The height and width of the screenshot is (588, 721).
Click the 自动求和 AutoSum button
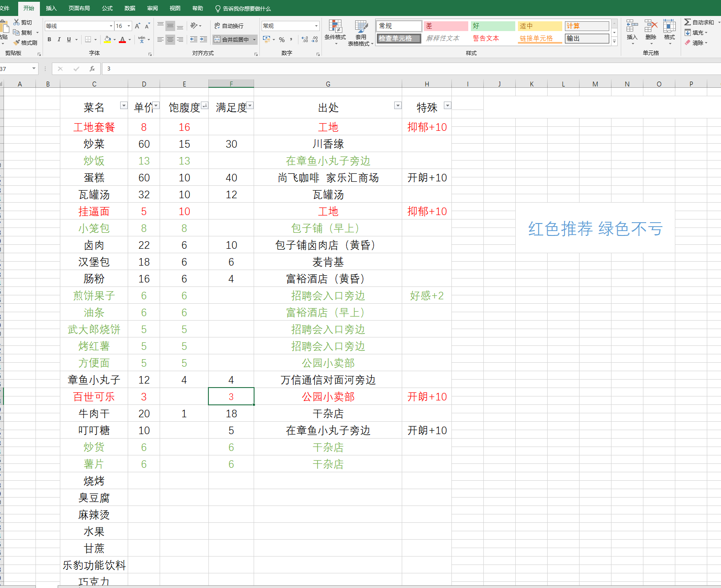(x=700, y=22)
